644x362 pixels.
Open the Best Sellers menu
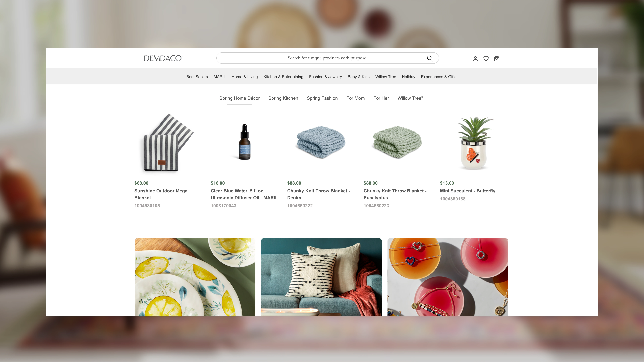[197, 77]
